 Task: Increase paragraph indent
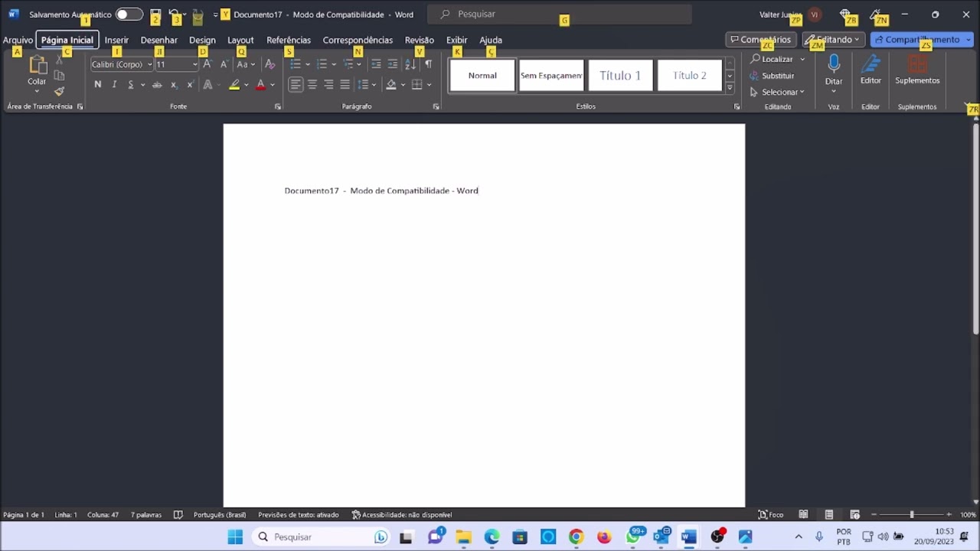click(392, 64)
